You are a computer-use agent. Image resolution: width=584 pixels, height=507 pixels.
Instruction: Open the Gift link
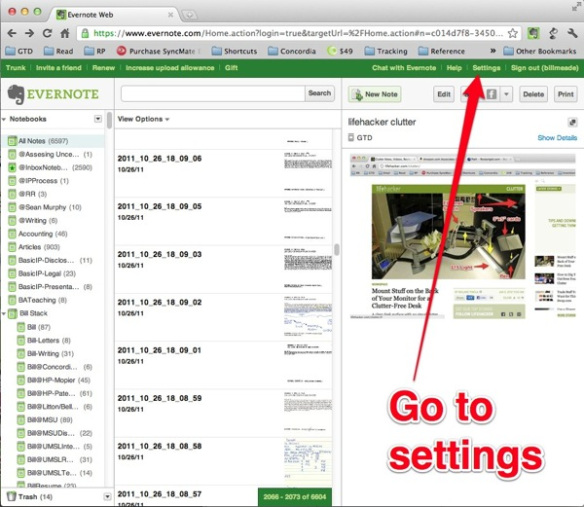coord(231,68)
